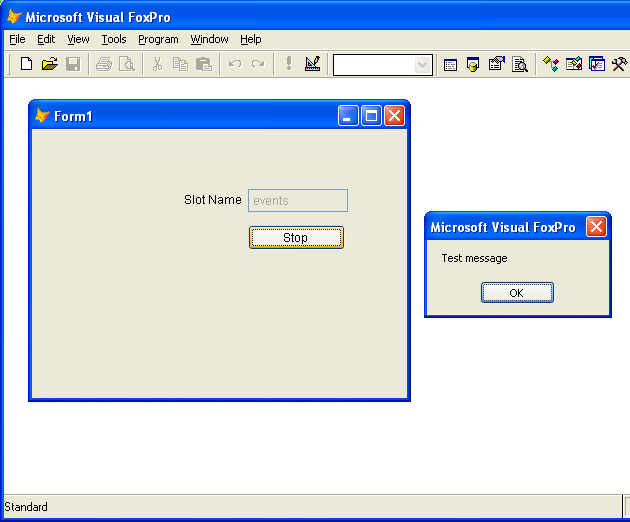Maximize the Form1 window
630x522 pixels.
coord(371,116)
